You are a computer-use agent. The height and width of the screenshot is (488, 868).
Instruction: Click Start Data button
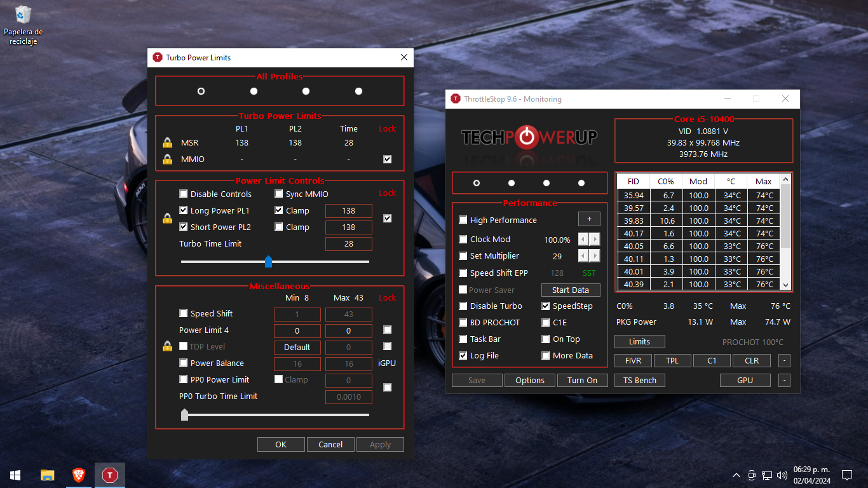click(x=571, y=290)
